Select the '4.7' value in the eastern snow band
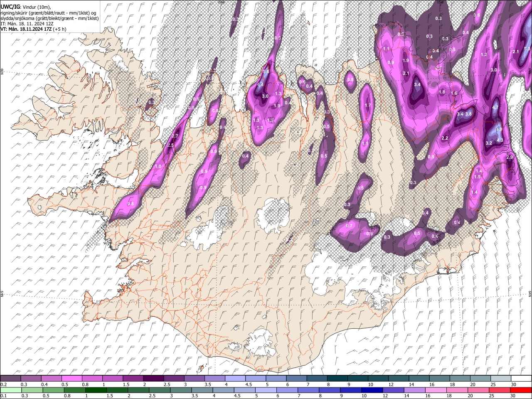Image resolution: width=532 pixels, height=399 pixels. point(495,107)
